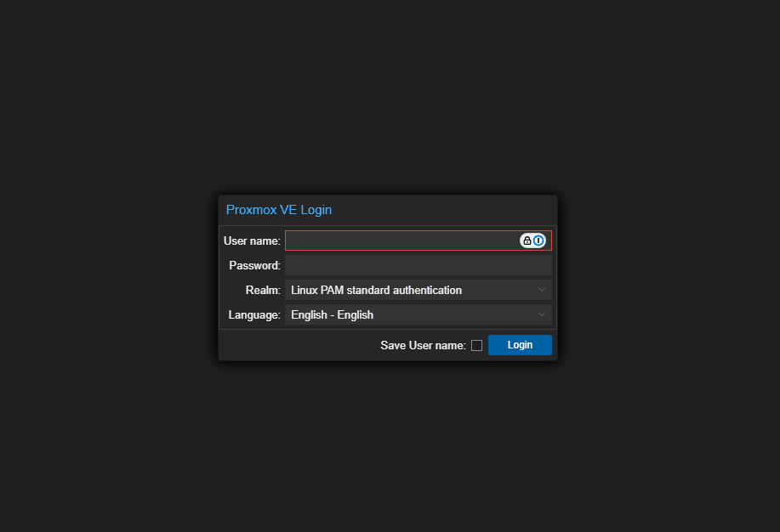The image size is (780, 532).
Task: Click the login dialog header bar
Action: 388,210
